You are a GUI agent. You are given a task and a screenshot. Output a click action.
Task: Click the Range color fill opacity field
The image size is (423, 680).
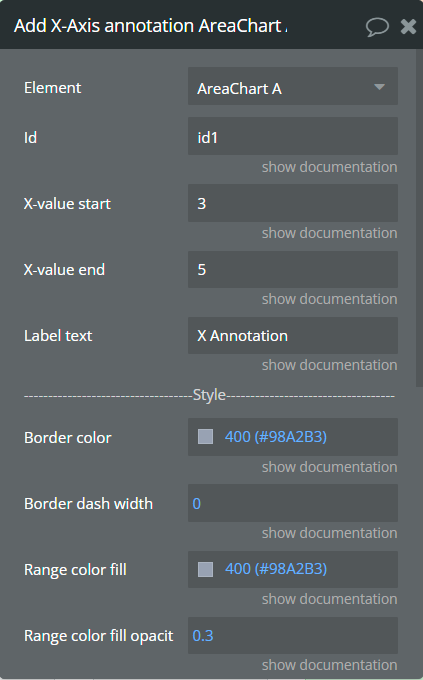(292, 635)
